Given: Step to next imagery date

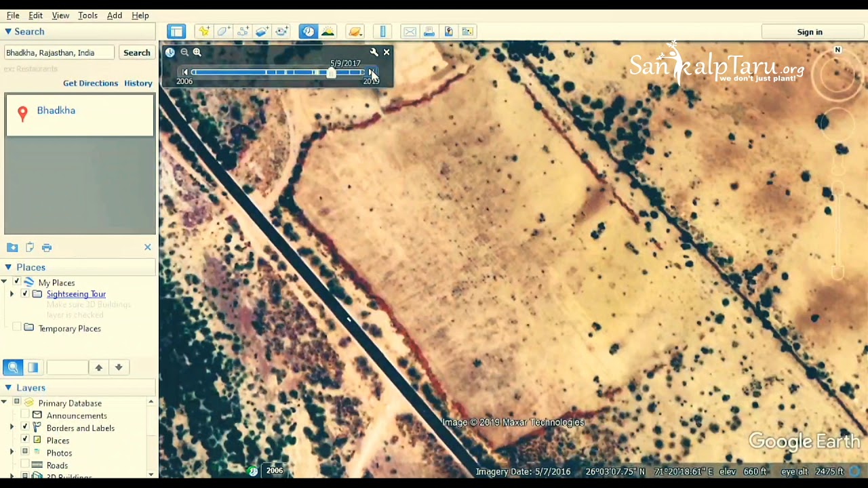Looking at the screenshot, I should click(372, 72).
